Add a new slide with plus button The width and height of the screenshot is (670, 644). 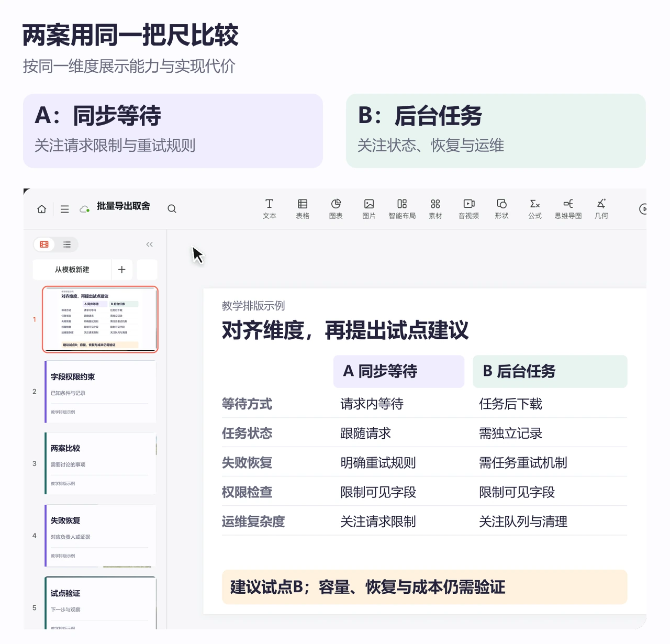tap(122, 270)
